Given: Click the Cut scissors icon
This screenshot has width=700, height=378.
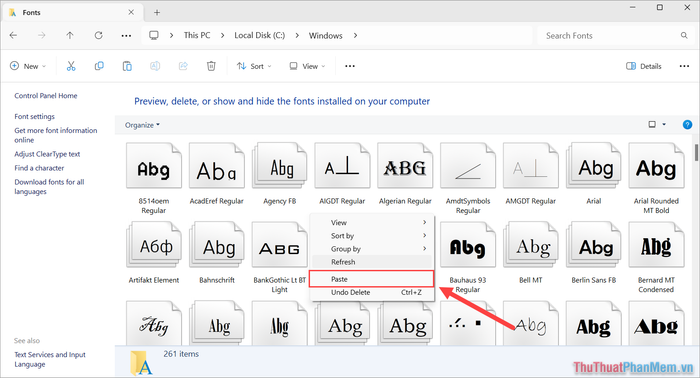Looking at the screenshot, I should (71, 66).
